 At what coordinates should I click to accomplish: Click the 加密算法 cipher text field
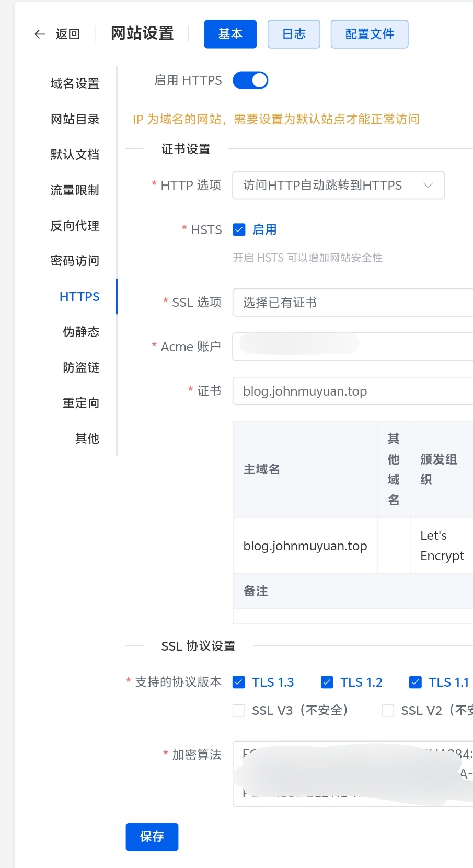(353, 773)
